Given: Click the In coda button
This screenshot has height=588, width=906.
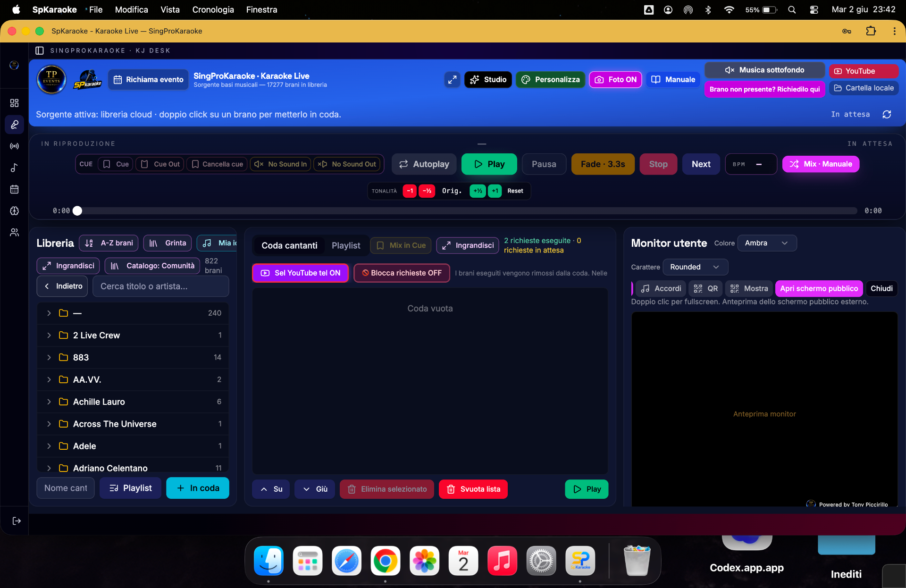Looking at the screenshot, I should (198, 488).
